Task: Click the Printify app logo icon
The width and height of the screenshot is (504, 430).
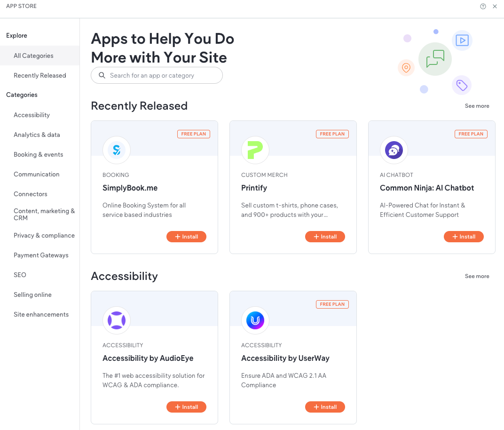Action: tap(255, 150)
